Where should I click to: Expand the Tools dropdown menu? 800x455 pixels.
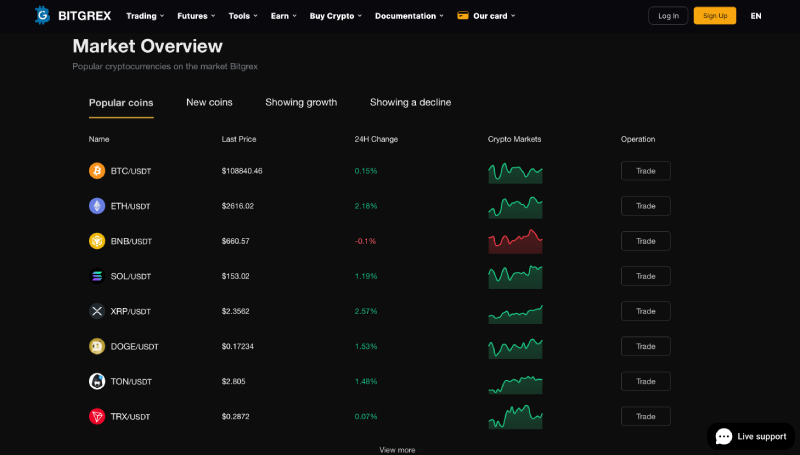(243, 16)
